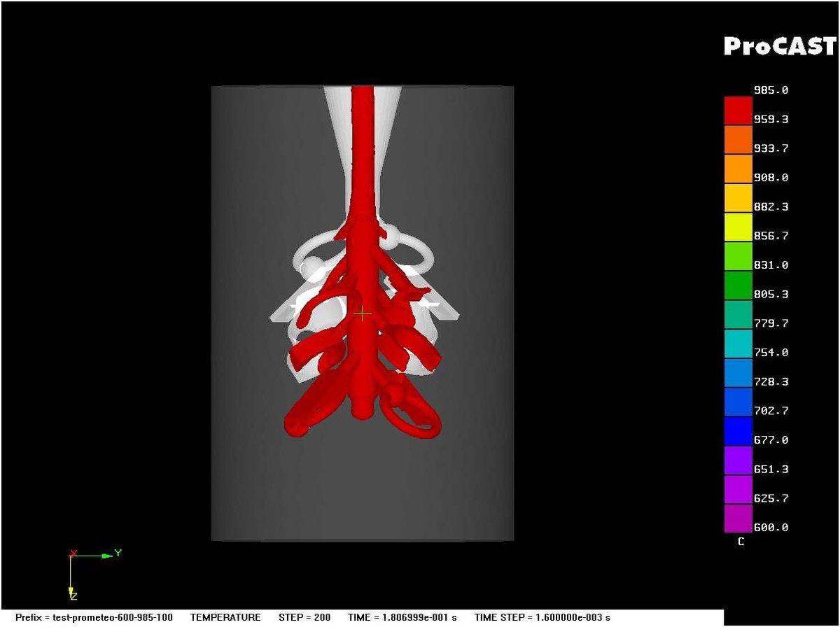This screenshot has width=840, height=627.
Task: Click the STEP = 200 status entry
Action: 304,617
